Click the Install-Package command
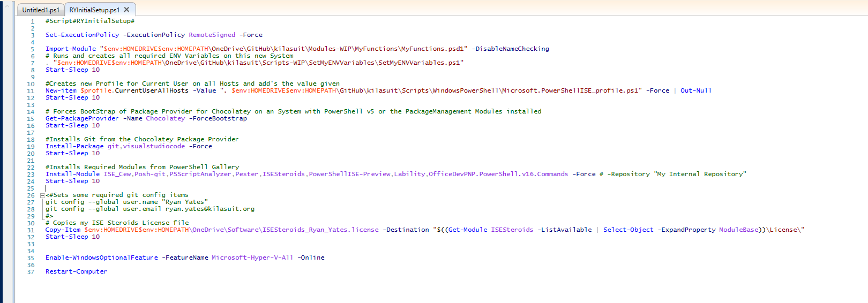This screenshot has width=868, height=303. [x=74, y=146]
